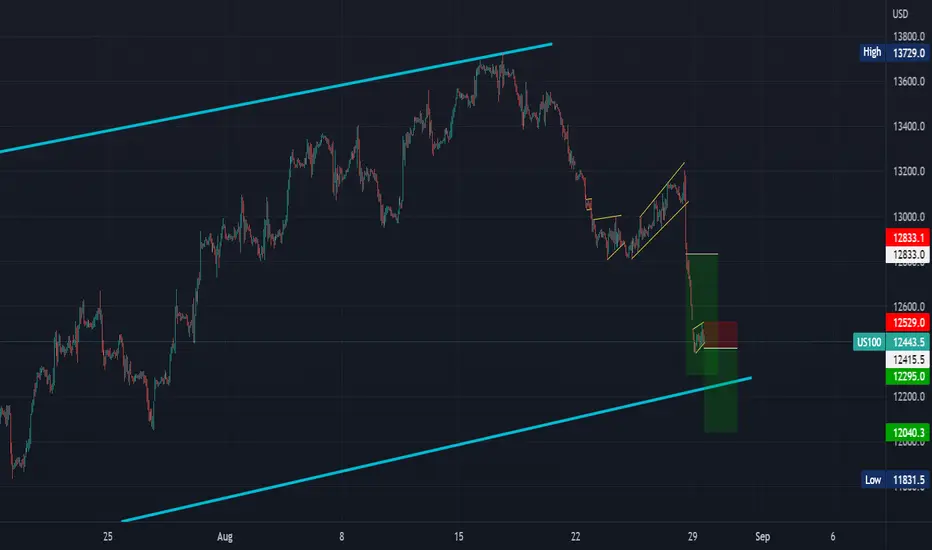Click the 29 date on time axis

tap(692, 536)
